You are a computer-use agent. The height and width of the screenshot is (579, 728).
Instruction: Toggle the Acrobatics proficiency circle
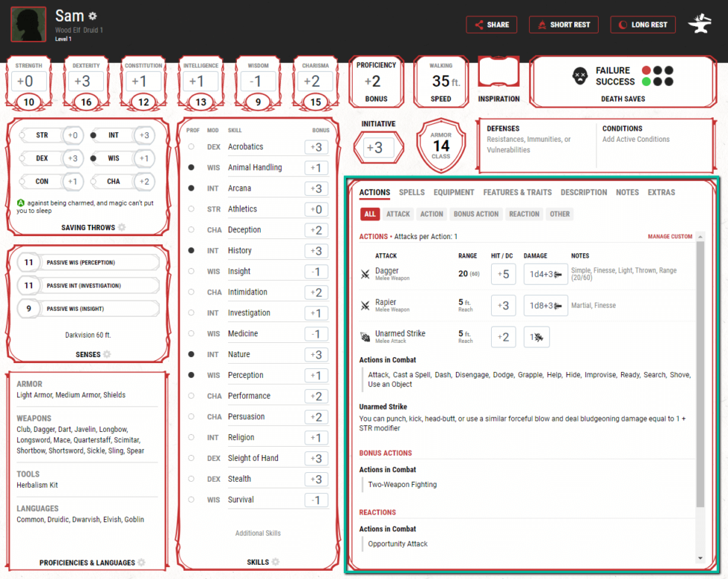click(192, 147)
